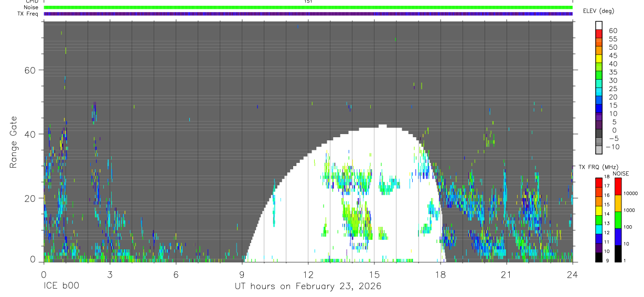
Task: Click the 'Range Gate' y-axis title
Action: pos(14,141)
